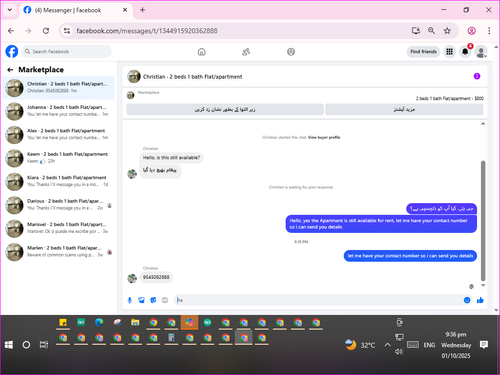The height and width of the screenshot is (375, 500).
Task: Click the chat vertical scrollbar thumb
Action: pyautogui.click(x=483, y=221)
